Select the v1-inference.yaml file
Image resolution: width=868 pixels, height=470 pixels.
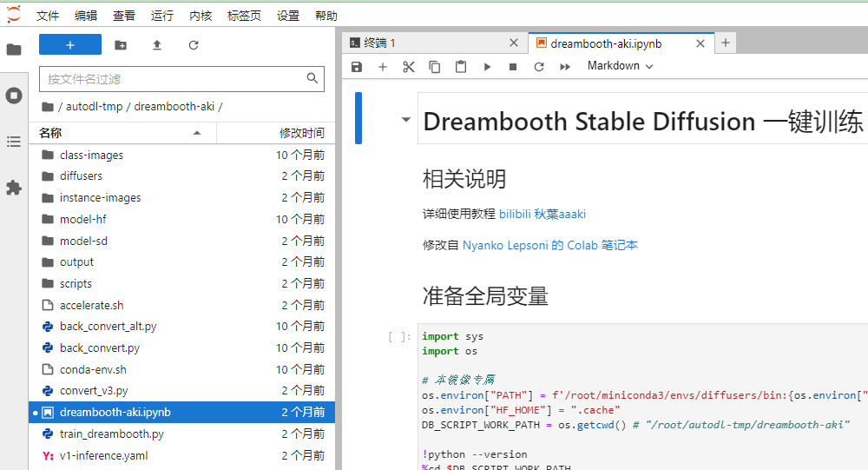[x=181, y=455]
